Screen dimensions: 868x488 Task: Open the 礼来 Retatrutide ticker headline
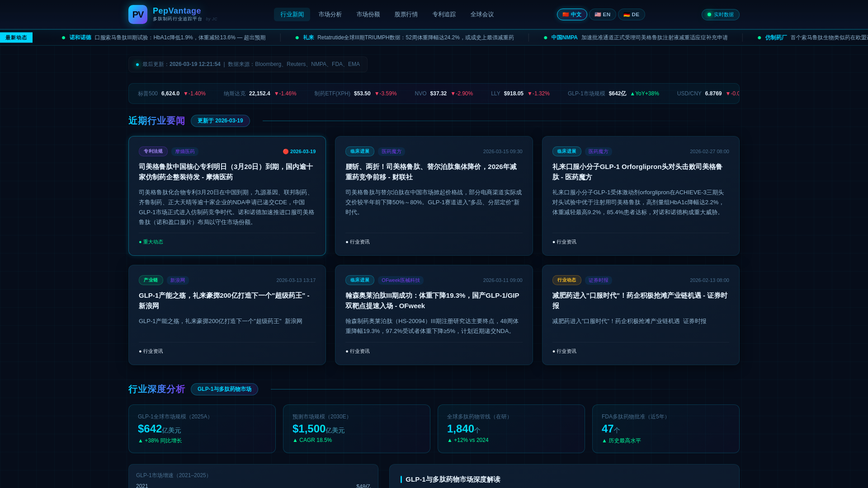405,38
